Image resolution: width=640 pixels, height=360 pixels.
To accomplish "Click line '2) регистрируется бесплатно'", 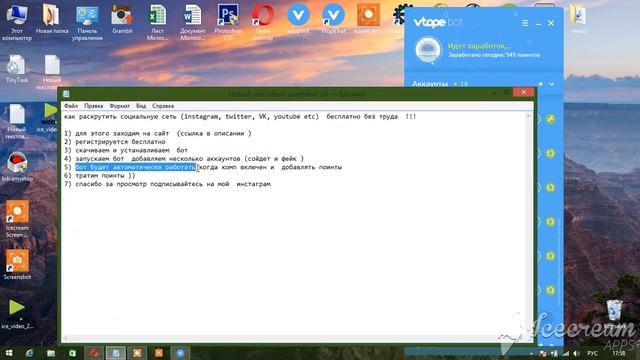I will coord(115,142).
